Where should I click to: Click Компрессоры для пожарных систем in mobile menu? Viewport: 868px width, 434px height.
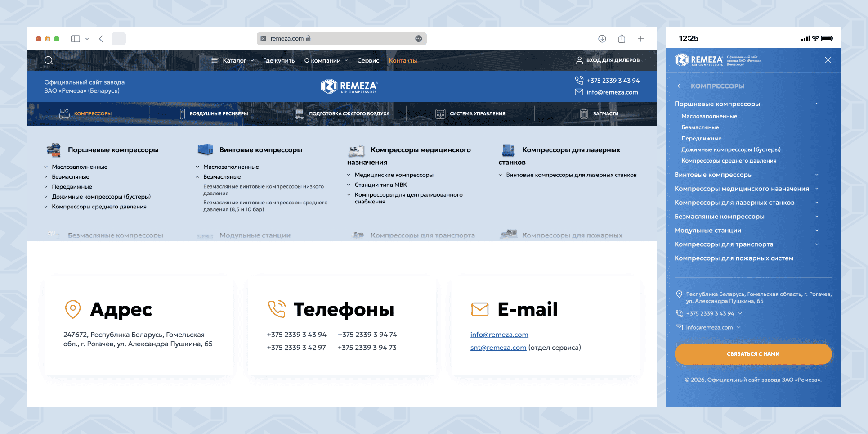734,258
